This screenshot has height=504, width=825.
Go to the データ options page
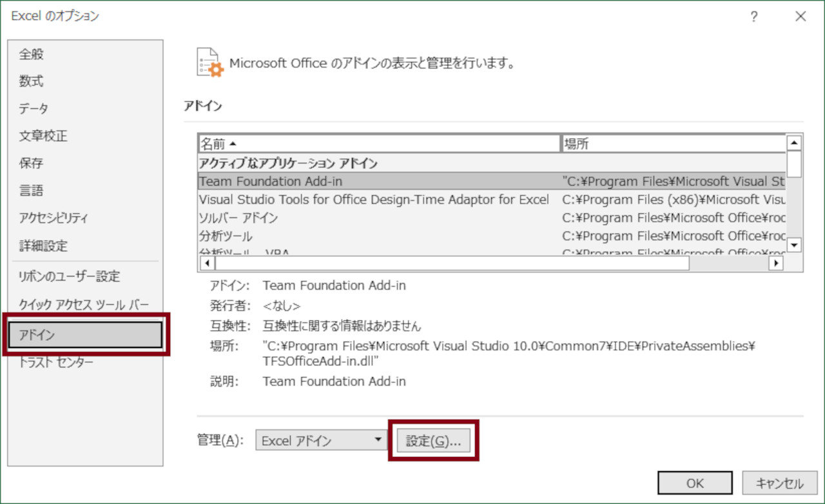click(86, 109)
